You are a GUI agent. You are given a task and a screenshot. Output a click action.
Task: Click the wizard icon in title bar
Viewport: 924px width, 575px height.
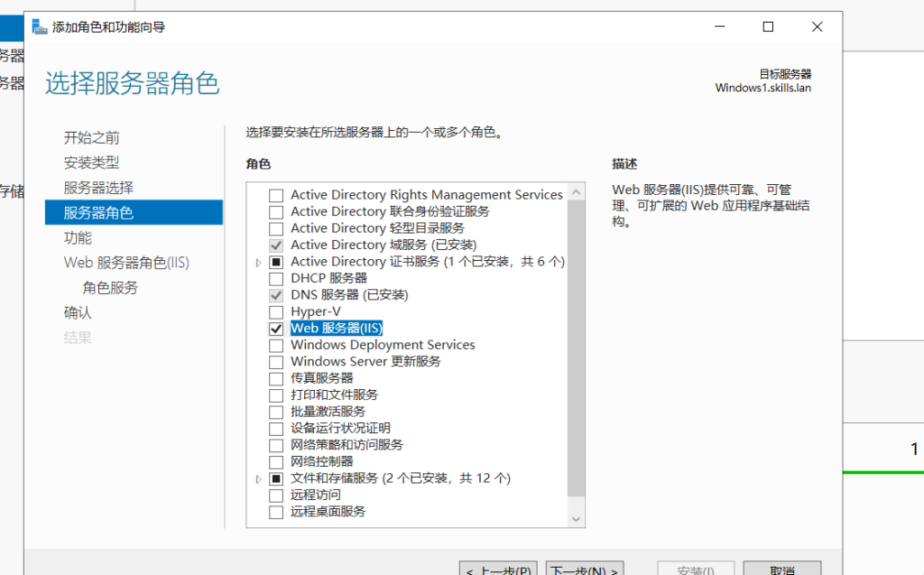pyautogui.click(x=40, y=27)
